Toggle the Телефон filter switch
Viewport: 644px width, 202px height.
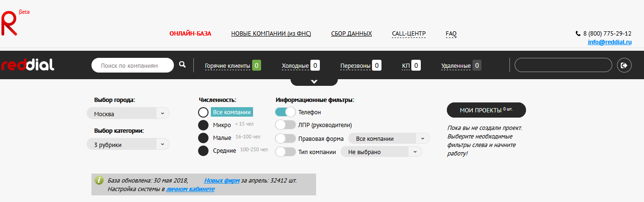pyautogui.click(x=285, y=112)
